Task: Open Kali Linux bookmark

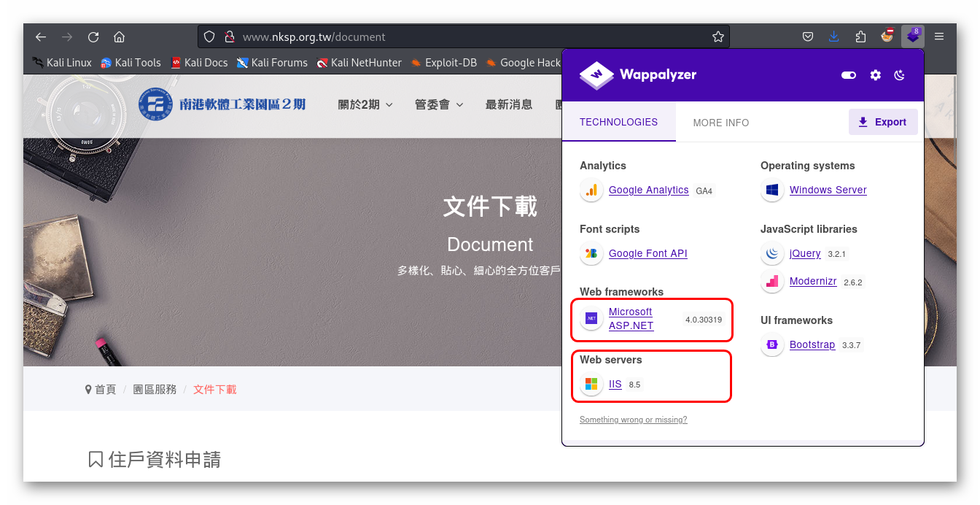Action: pyautogui.click(x=62, y=63)
